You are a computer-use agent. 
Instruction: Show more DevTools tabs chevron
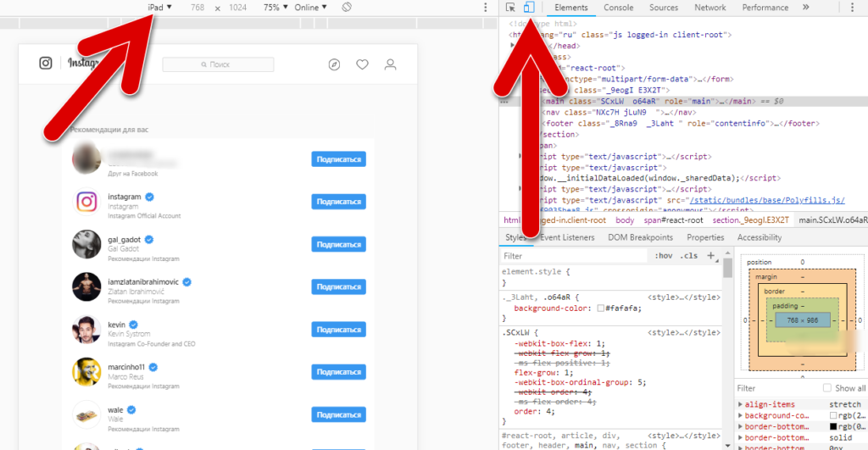click(x=806, y=7)
